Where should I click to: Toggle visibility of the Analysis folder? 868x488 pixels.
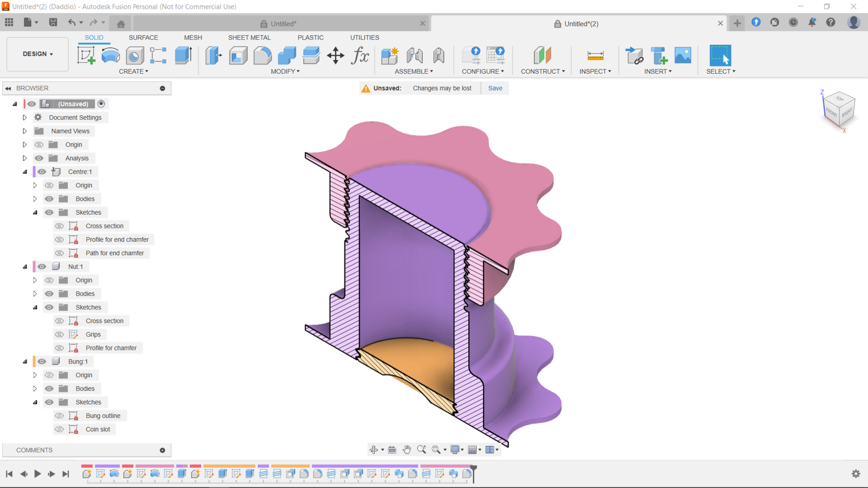click(39, 158)
